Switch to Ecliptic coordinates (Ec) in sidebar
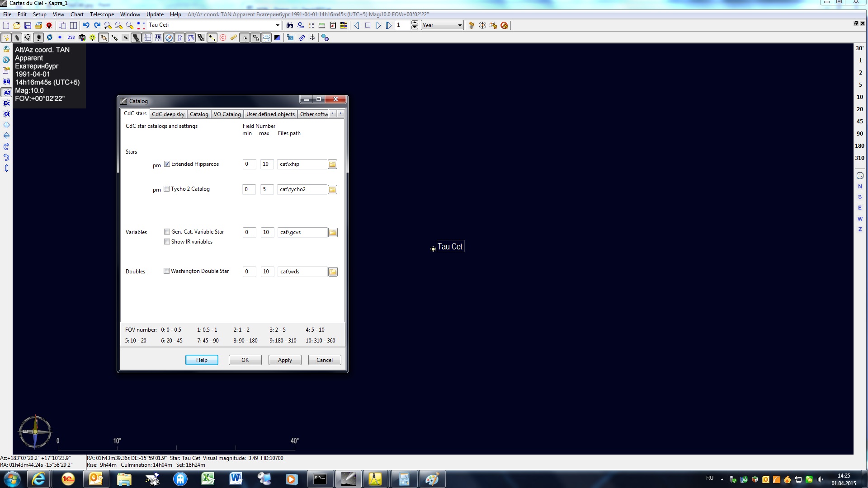 click(x=6, y=103)
